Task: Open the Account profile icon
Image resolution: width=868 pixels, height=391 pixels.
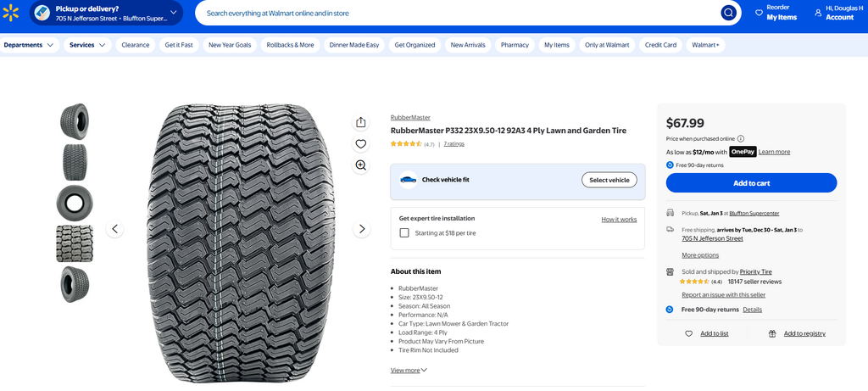Action: (818, 13)
